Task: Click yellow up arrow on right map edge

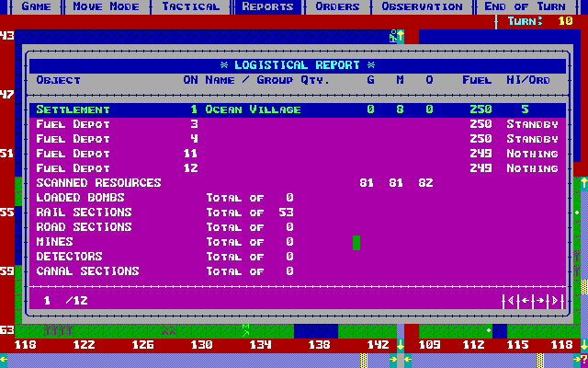Action: click(584, 183)
